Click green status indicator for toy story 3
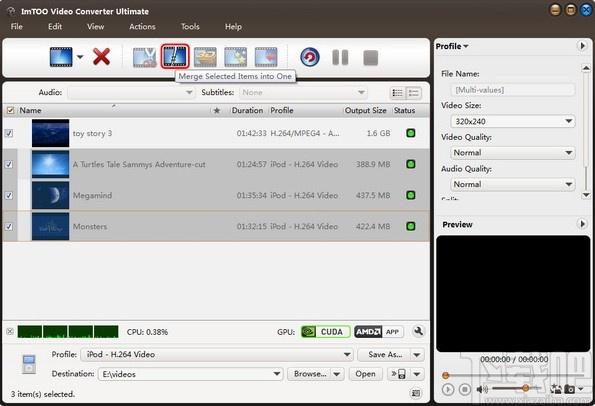Image resolution: width=595 pixels, height=406 pixels. point(411,133)
